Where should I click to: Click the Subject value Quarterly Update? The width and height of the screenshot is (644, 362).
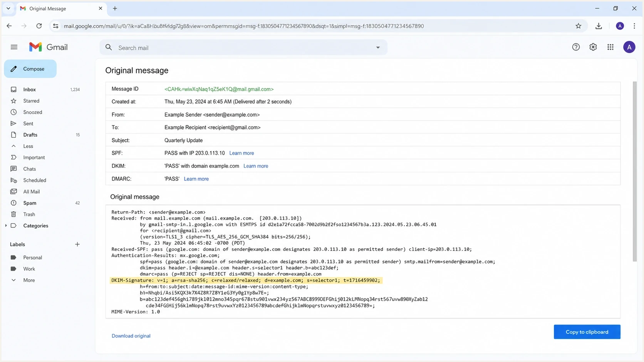tap(183, 140)
